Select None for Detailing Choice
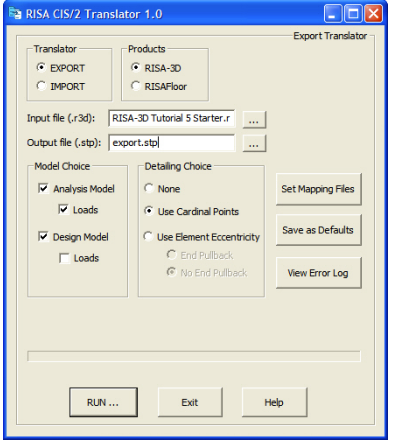 tap(149, 188)
